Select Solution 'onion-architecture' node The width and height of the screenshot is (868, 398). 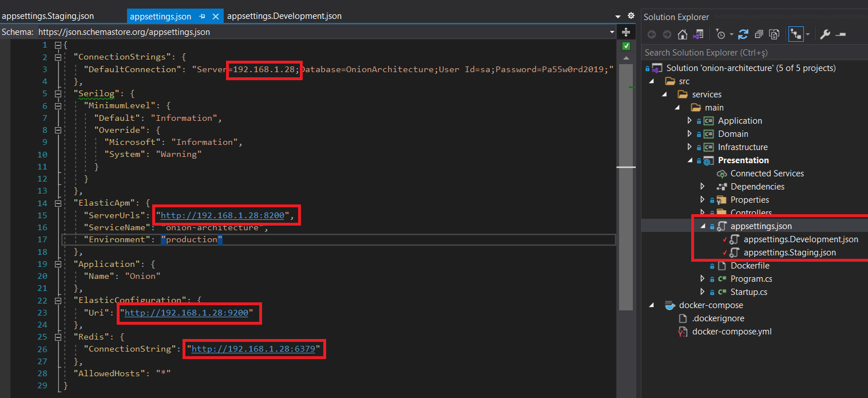click(751, 68)
